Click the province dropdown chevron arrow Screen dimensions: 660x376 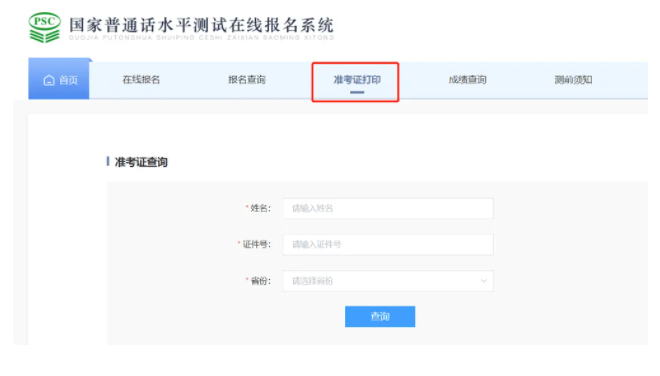484,281
